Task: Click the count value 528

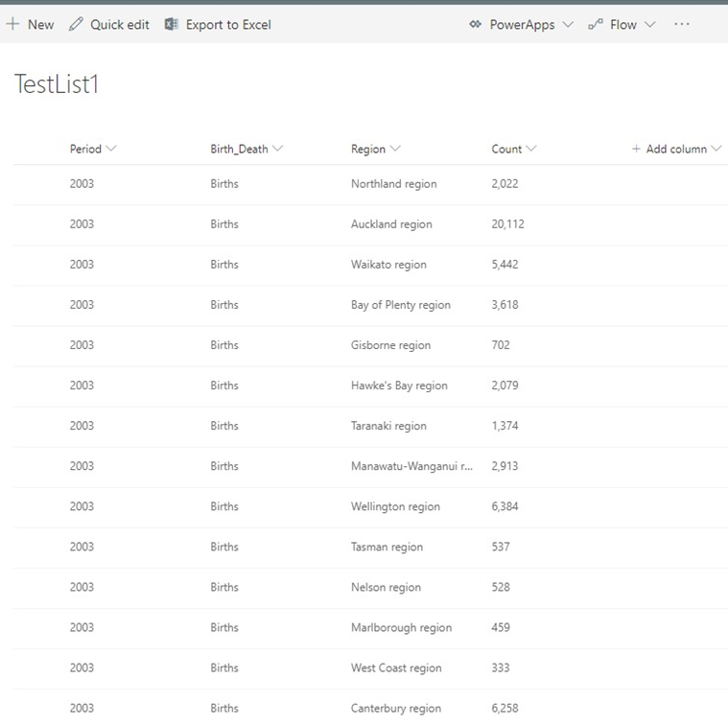Action: 501,587
